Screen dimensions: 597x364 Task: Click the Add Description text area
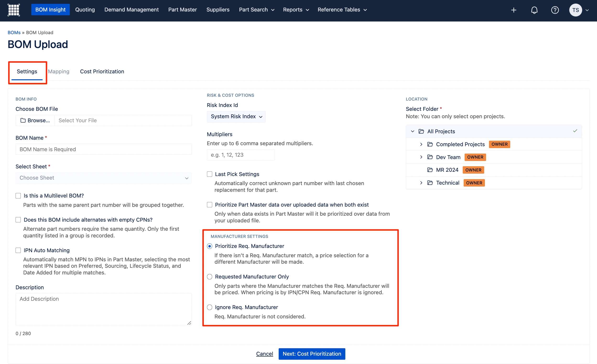tap(103, 309)
